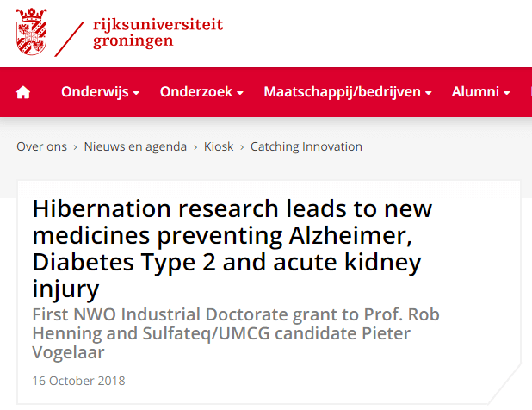
Task: Click the chevron separator after Kiosk
Action: [x=242, y=147]
